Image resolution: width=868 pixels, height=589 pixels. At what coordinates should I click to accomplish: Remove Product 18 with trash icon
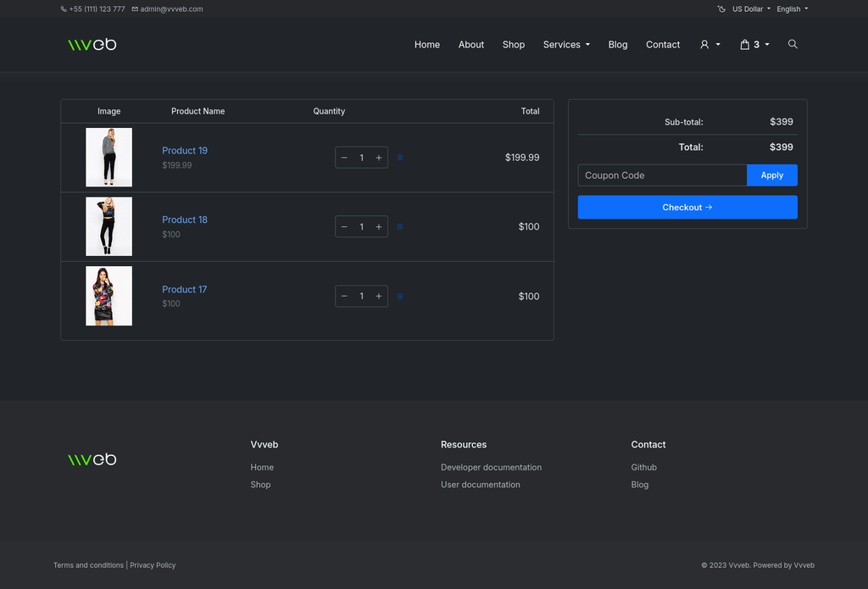point(400,226)
